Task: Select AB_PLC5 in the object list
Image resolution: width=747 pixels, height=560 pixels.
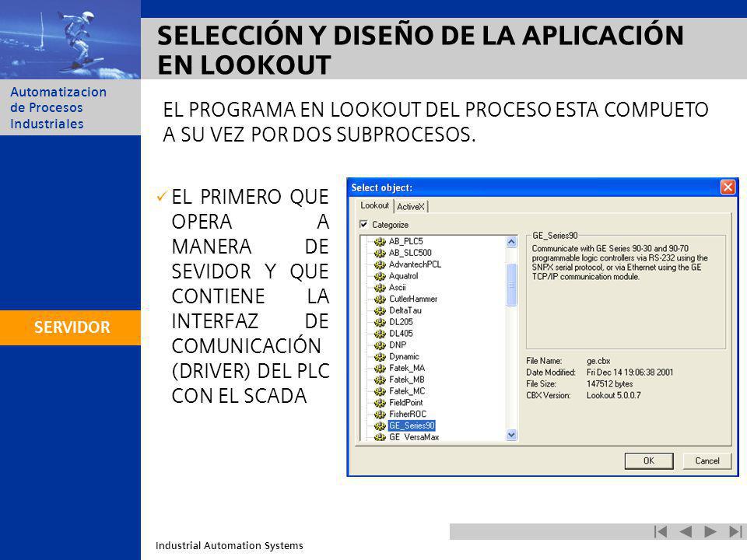Action: (406, 241)
